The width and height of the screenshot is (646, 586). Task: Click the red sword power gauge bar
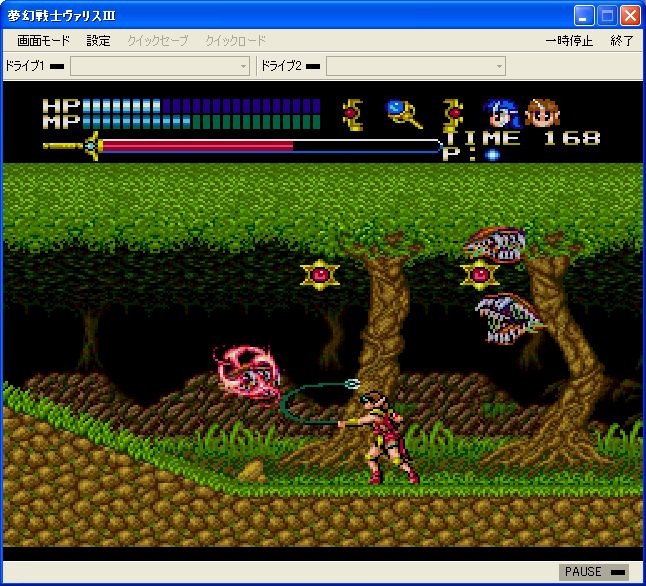coord(198,146)
